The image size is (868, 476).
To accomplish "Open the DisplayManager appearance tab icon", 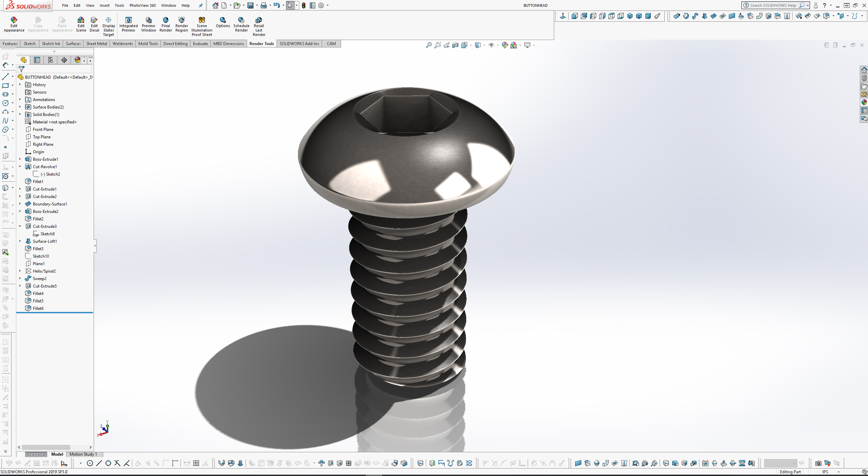I will click(x=77, y=60).
